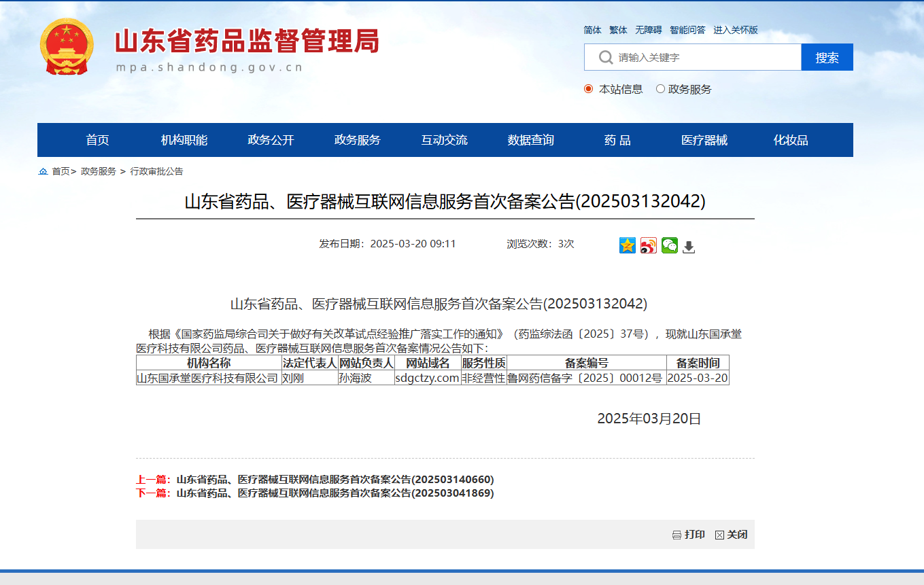Select the 本站信息 radio button
This screenshot has height=585, width=924.
pos(588,88)
